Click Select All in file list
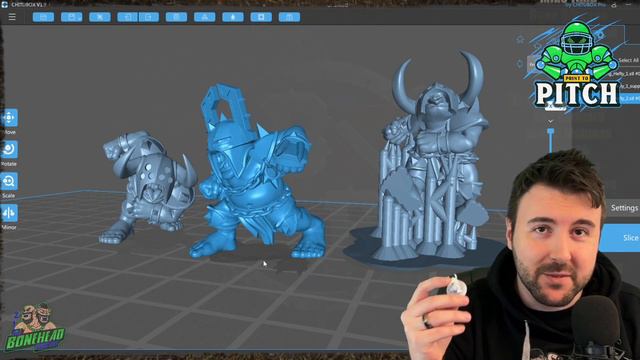The image size is (640, 360). point(628,60)
